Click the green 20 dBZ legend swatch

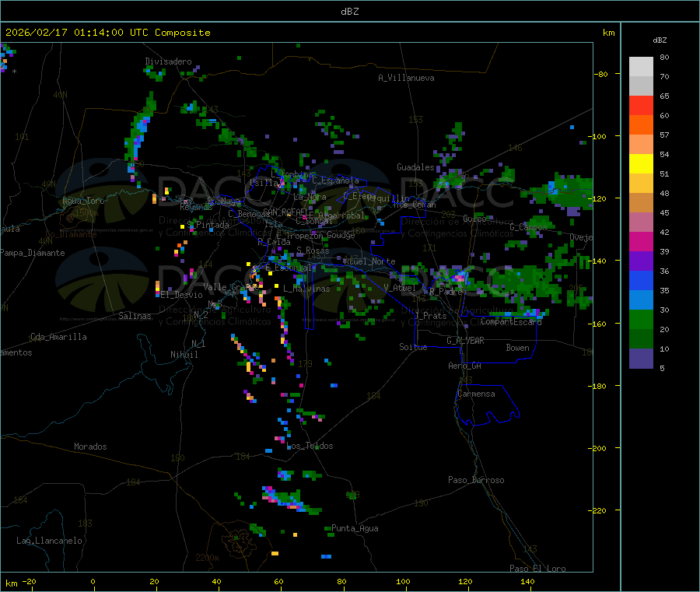pyautogui.click(x=641, y=319)
